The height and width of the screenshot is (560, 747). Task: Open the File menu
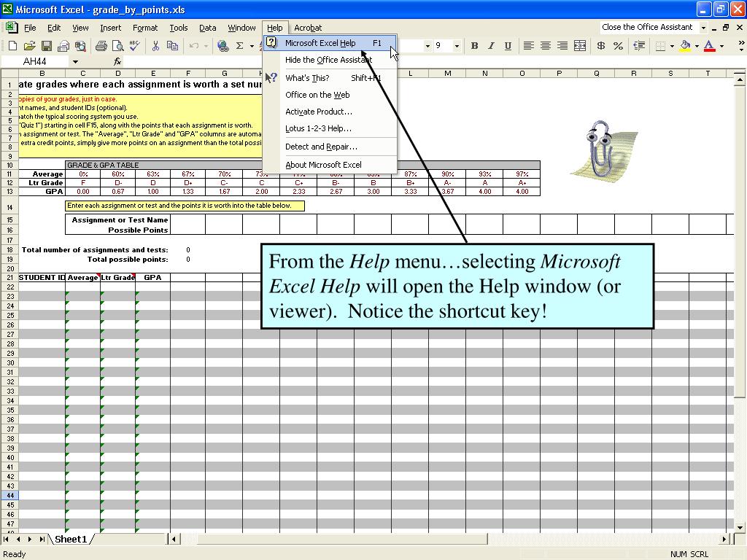[30, 28]
